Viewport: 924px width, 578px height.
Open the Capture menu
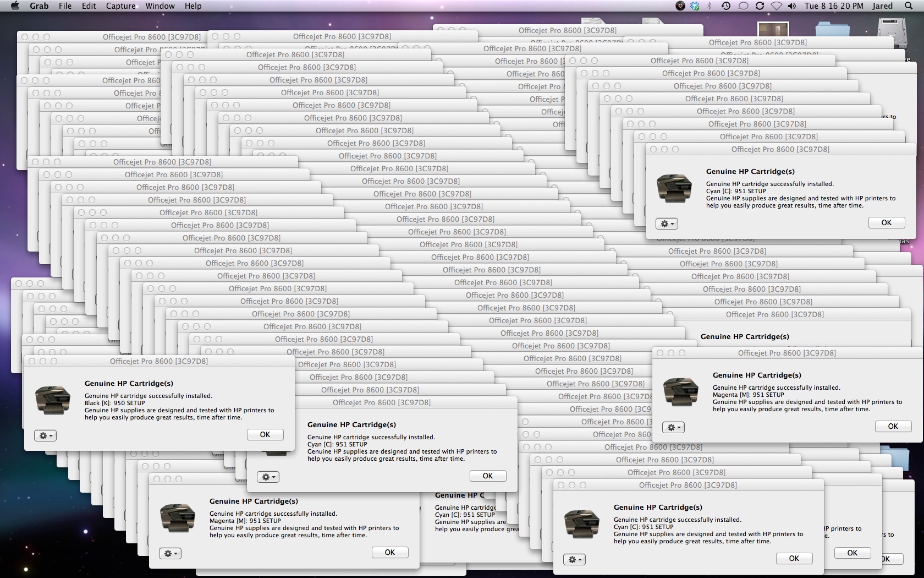pos(120,6)
